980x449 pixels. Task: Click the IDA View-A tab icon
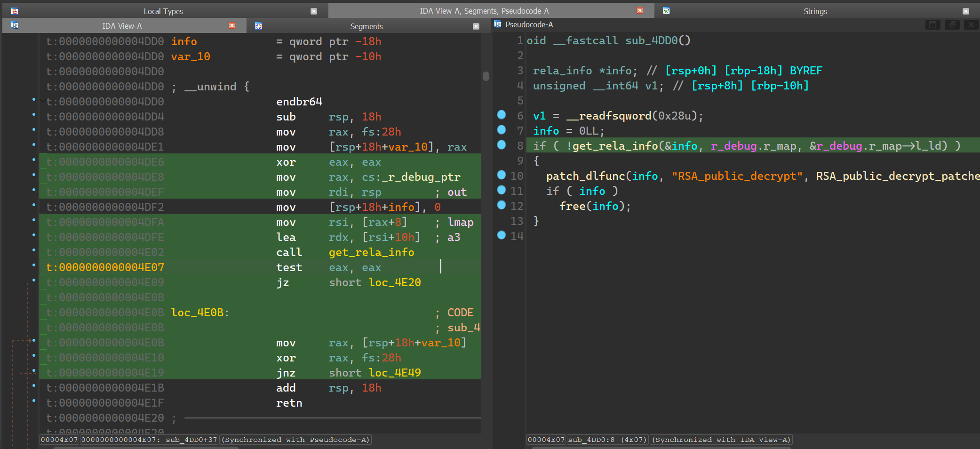click(15, 25)
